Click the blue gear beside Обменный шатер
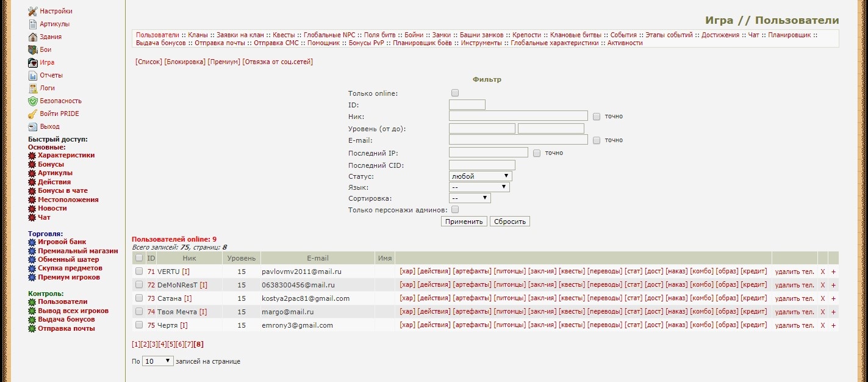The image size is (868, 382). (32, 259)
